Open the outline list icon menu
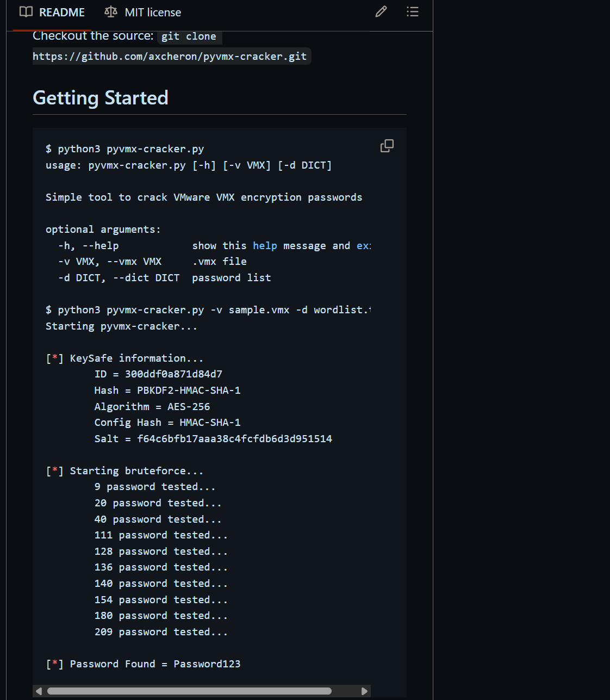The image size is (610, 700). pyautogui.click(x=413, y=11)
